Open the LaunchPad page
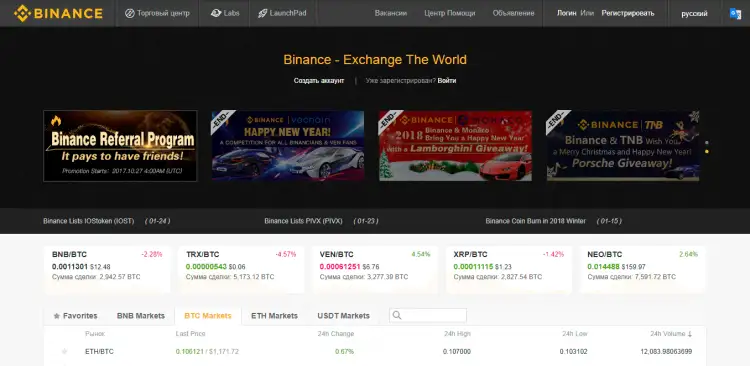 [x=282, y=13]
